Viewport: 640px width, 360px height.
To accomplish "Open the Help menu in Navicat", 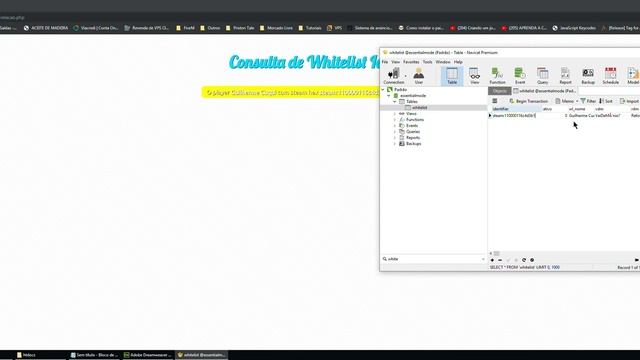I will coord(458,62).
